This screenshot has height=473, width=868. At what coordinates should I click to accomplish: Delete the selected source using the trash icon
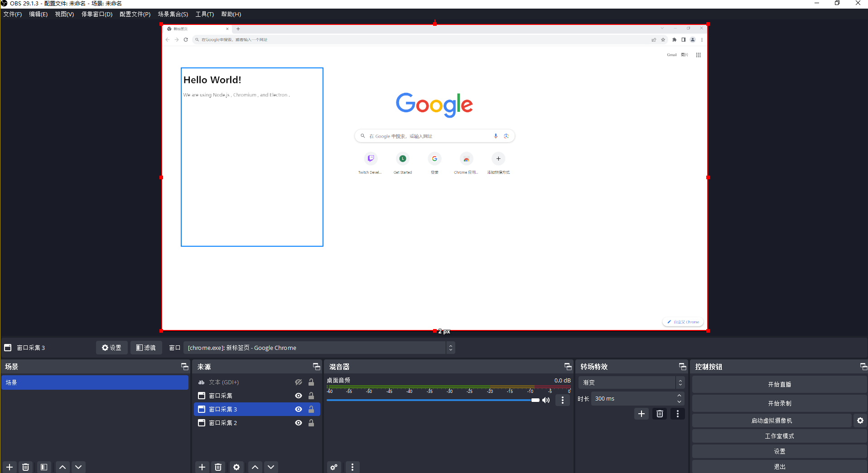coord(218,467)
